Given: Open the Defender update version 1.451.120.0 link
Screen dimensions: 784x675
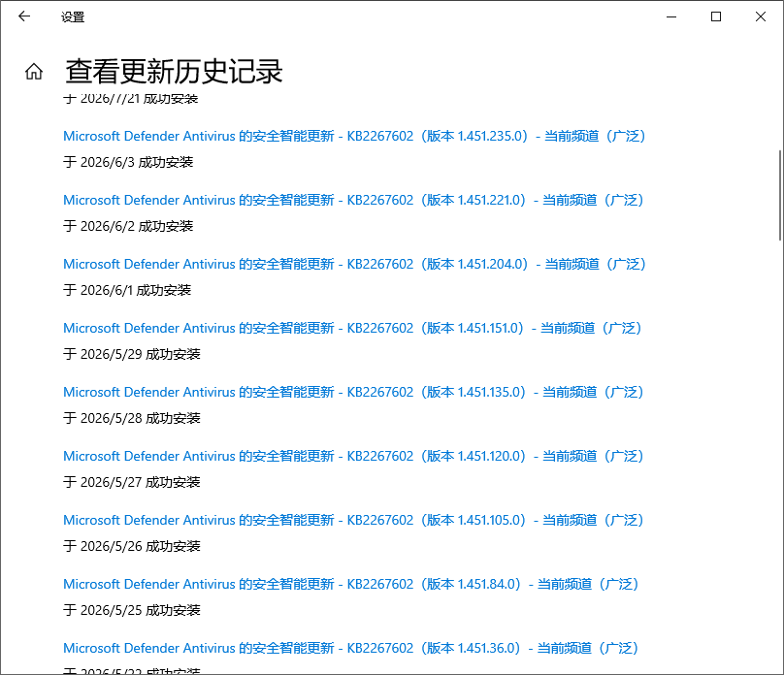Looking at the screenshot, I should coord(353,456).
